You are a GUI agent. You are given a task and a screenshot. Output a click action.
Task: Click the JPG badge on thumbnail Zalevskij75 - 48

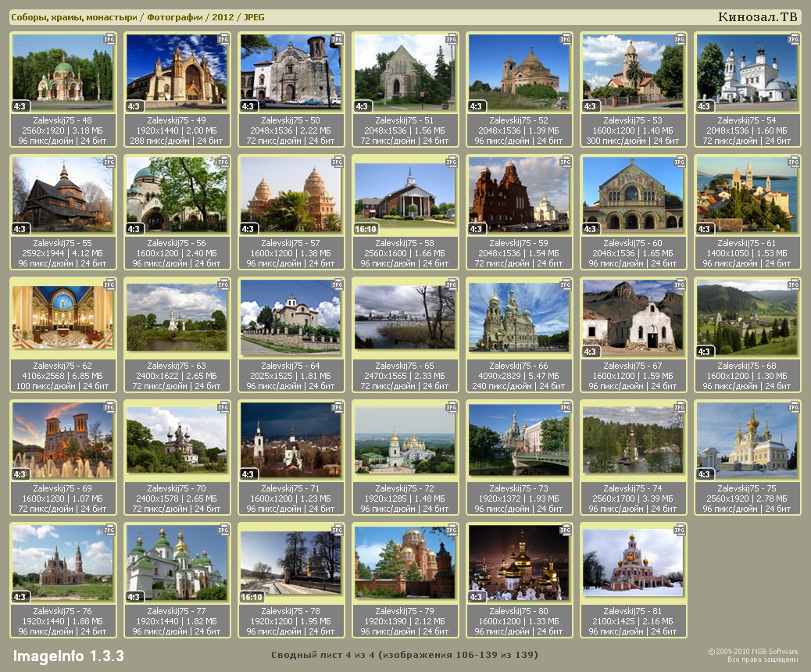pos(109,38)
